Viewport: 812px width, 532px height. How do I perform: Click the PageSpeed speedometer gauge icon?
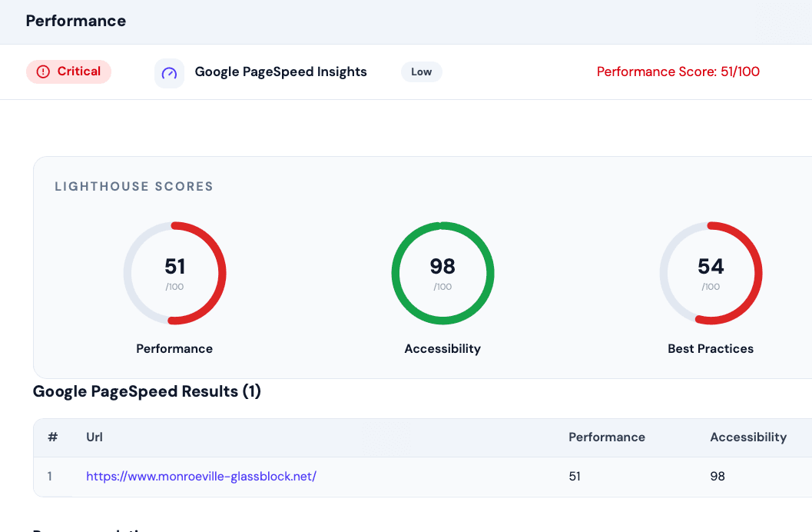tap(169, 73)
